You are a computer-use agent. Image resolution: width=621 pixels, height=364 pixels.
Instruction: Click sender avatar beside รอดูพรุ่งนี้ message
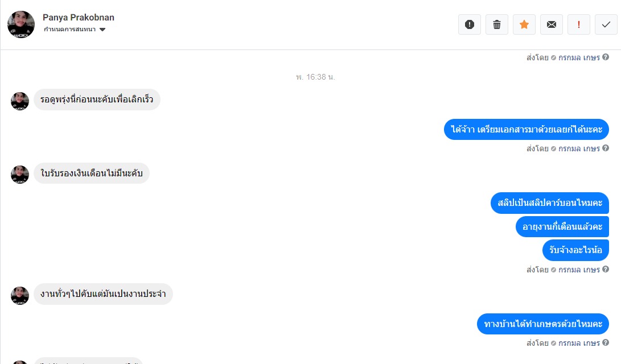[x=20, y=101]
